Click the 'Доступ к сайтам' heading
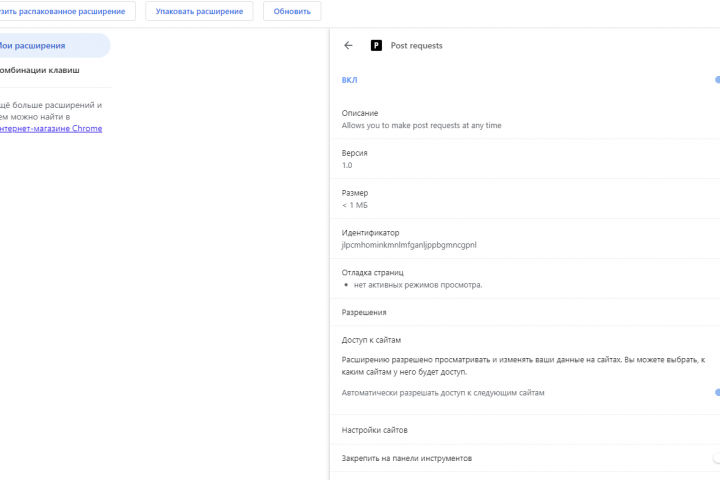 371,340
